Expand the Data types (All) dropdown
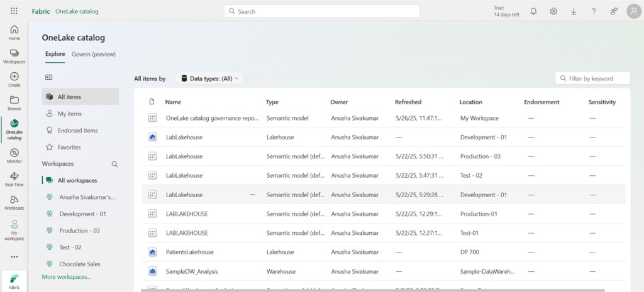 (209, 78)
